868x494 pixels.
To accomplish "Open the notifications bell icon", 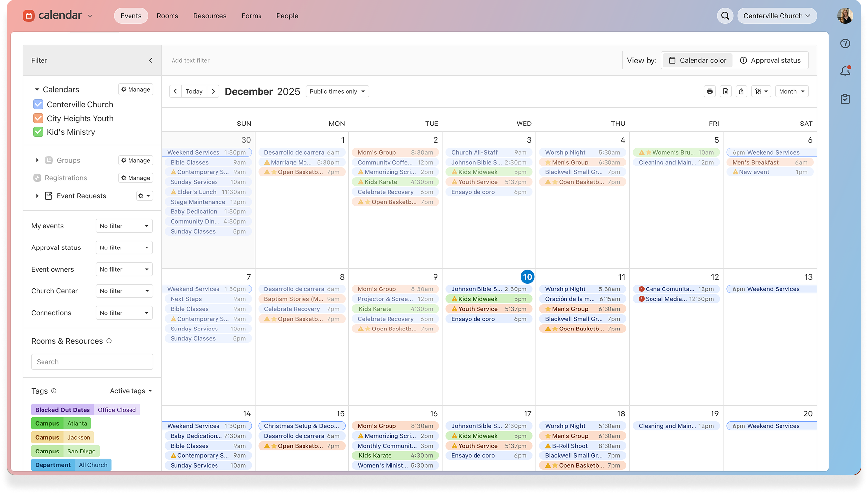I will tap(845, 71).
